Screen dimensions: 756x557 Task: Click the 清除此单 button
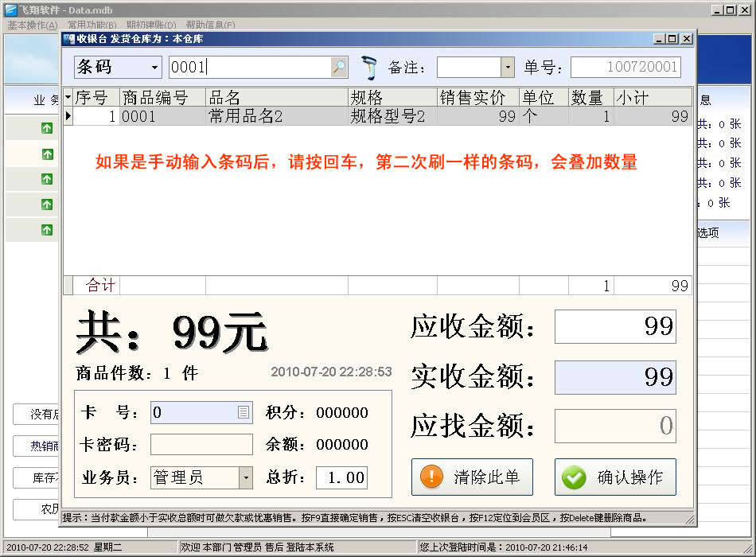pyautogui.click(x=472, y=477)
